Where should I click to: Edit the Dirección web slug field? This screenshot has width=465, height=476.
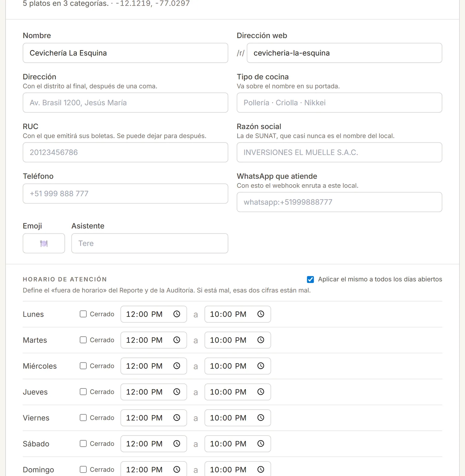(x=344, y=53)
